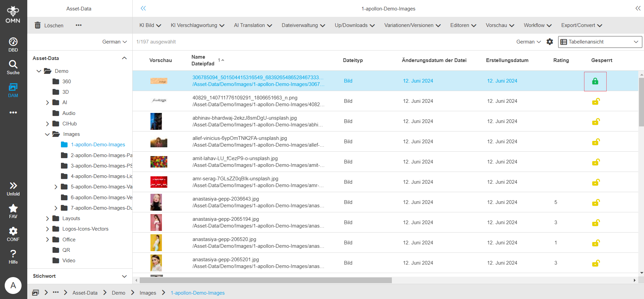Viewport: 644px width, 299px height.
Task: Toggle lock for abhinav-bhardwaj image row
Action: pyautogui.click(x=596, y=121)
